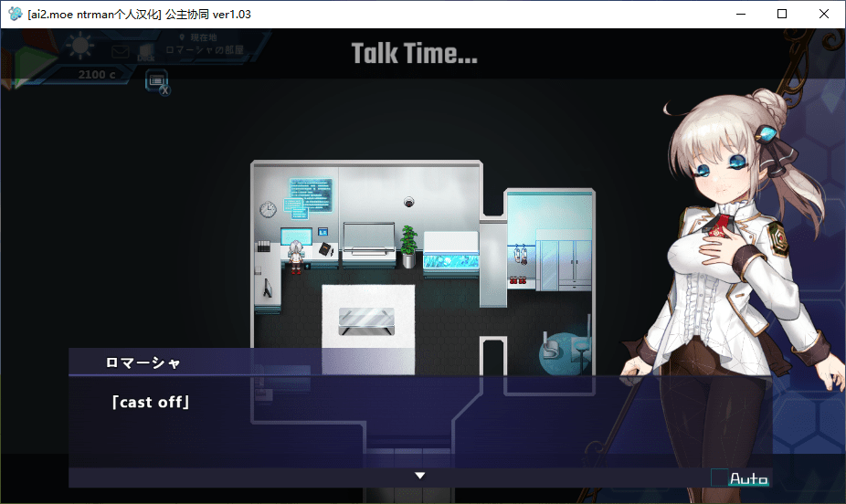Click the ceiling security camera

[410, 201]
